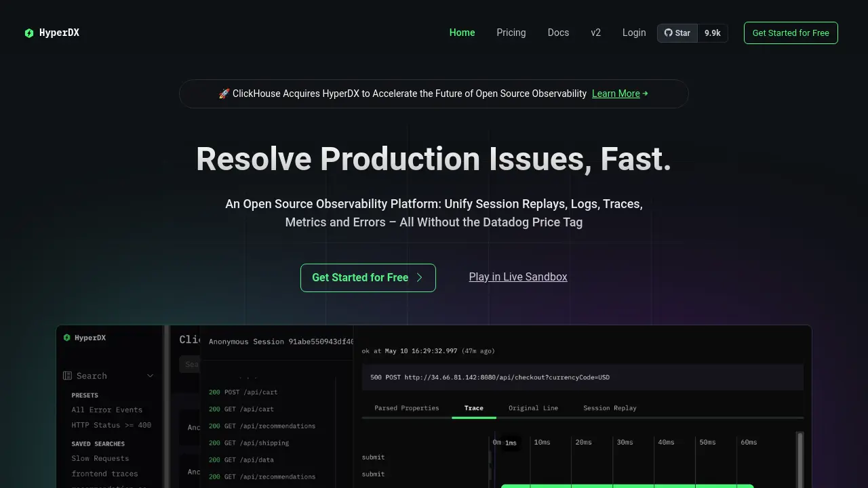Screen dimensions: 868x488
Task: Go to the Pricing page
Action: [x=511, y=33]
